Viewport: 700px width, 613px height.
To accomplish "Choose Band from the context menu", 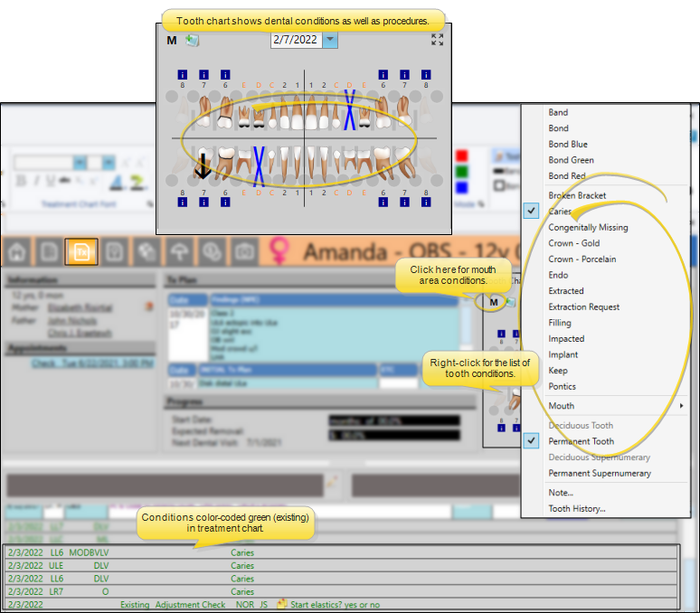I will [x=558, y=112].
